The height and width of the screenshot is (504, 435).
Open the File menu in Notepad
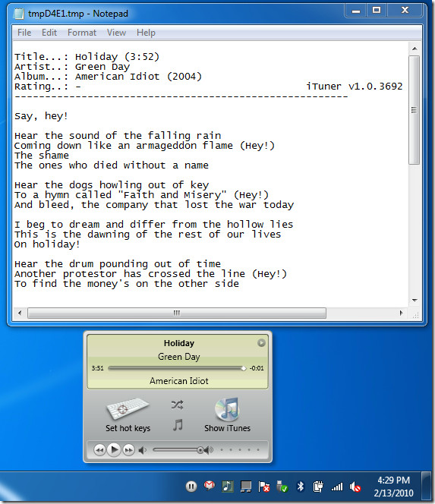[24, 33]
